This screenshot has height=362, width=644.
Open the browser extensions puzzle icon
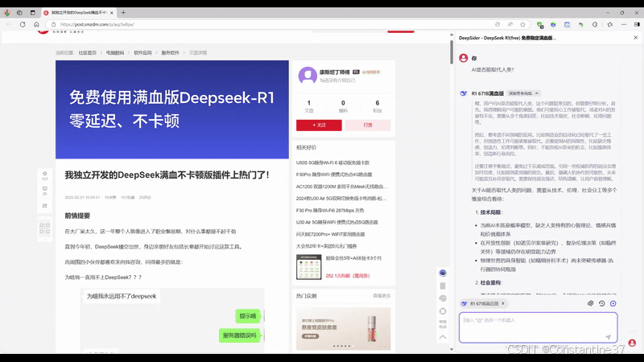tap(595, 25)
